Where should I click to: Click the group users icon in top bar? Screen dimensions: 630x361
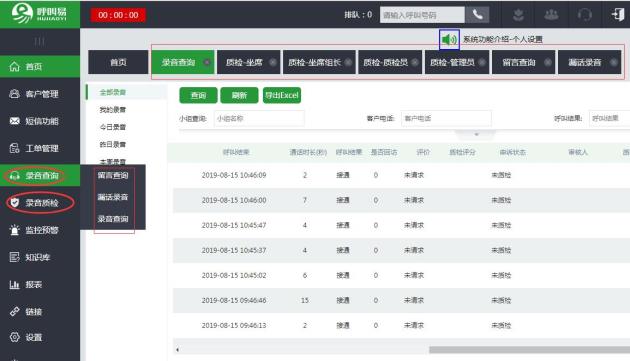click(551, 15)
